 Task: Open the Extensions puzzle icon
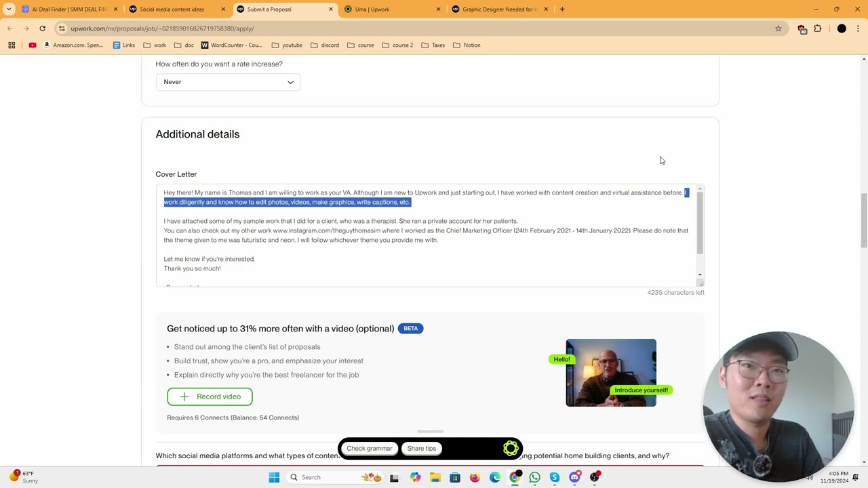pos(818,28)
